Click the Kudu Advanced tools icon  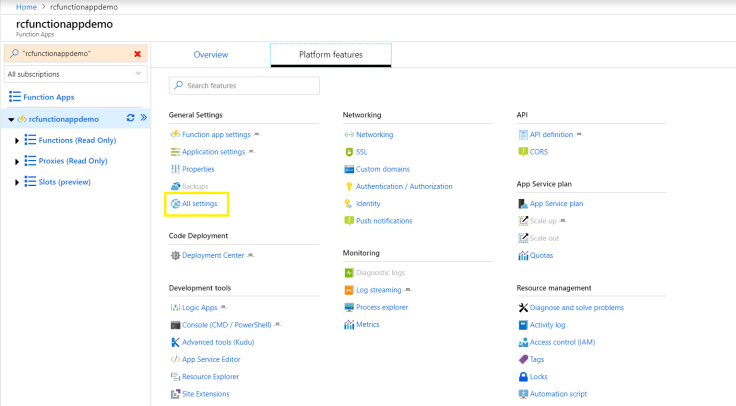point(175,342)
